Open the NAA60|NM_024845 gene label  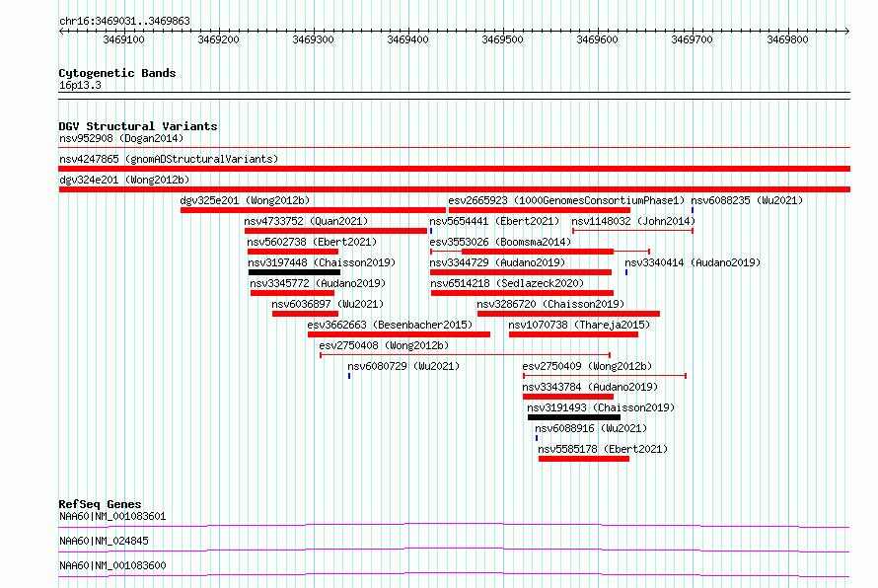point(104,541)
